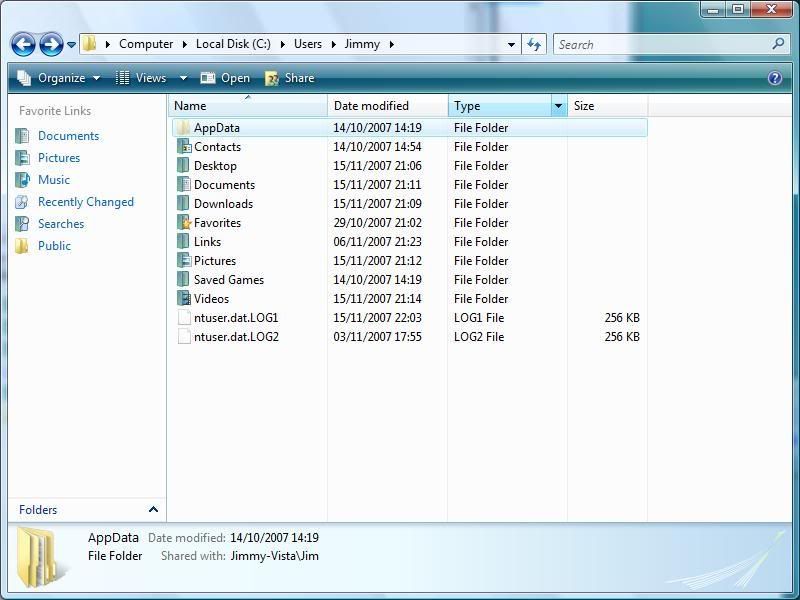Viewport: 800px width, 600px height.
Task: Open Music in Favorite Links
Action: (x=54, y=180)
